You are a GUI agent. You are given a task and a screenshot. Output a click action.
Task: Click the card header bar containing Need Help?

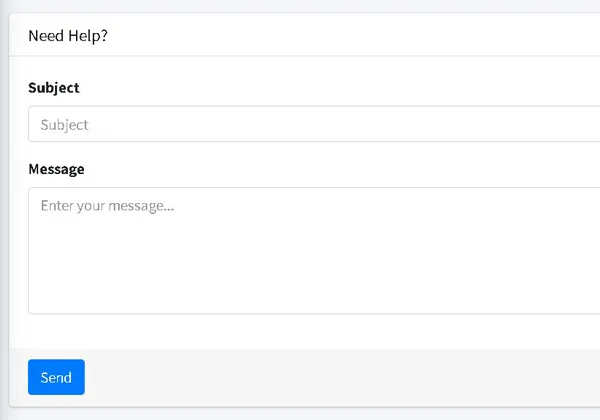[x=305, y=35]
